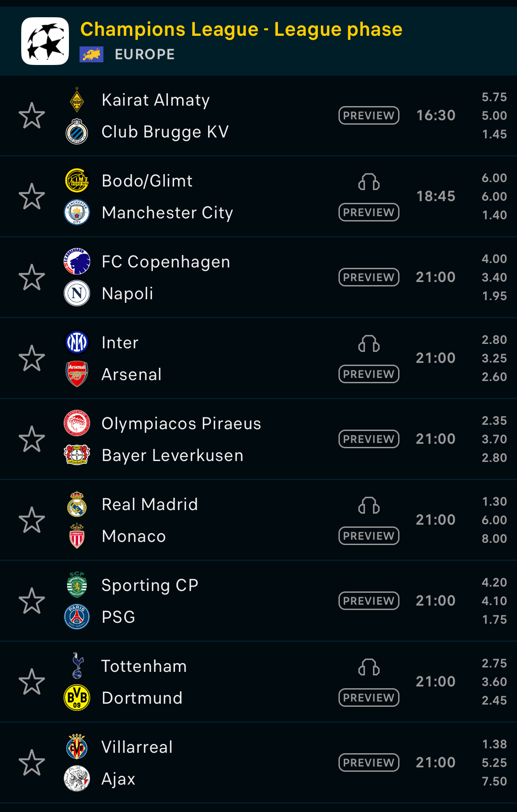517x812 pixels.
Task: Click the Champions League logo icon
Action: click(x=45, y=41)
